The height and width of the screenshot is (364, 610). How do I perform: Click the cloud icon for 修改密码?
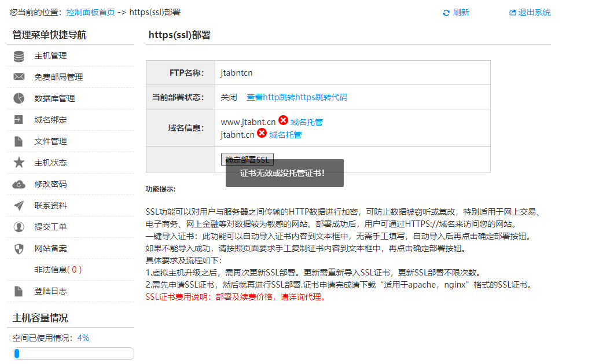click(x=19, y=184)
